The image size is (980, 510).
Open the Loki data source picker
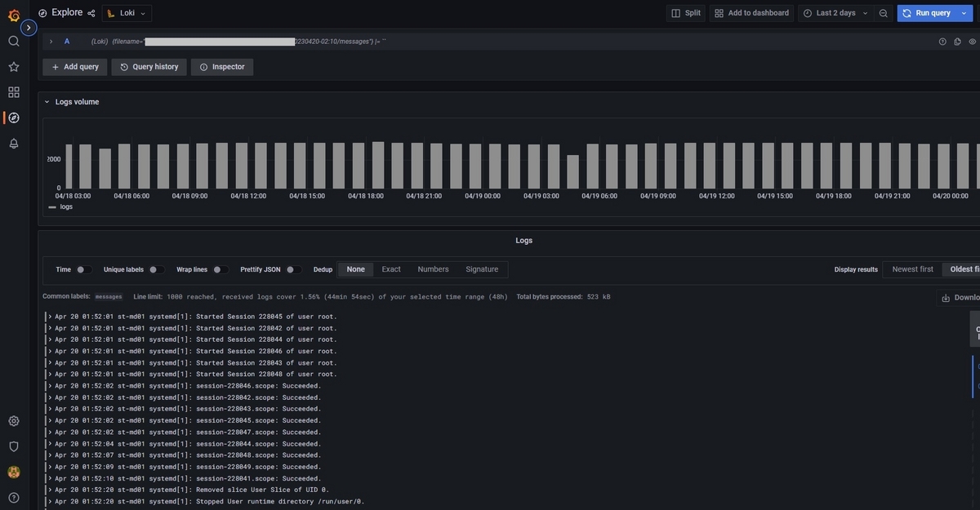click(127, 13)
